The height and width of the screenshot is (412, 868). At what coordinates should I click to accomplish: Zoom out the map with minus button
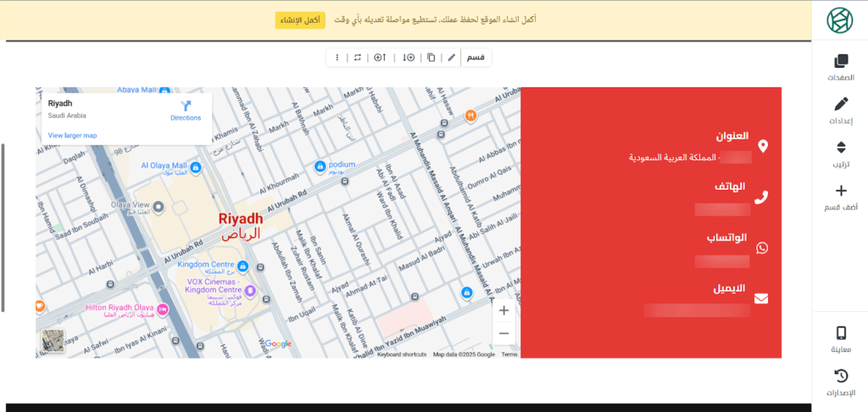504,333
